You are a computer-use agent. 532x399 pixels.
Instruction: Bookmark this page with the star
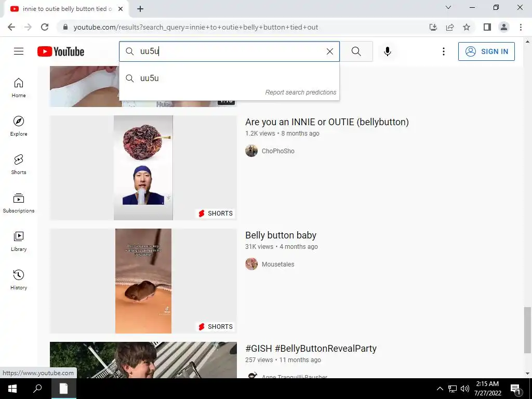click(x=467, y=27)
